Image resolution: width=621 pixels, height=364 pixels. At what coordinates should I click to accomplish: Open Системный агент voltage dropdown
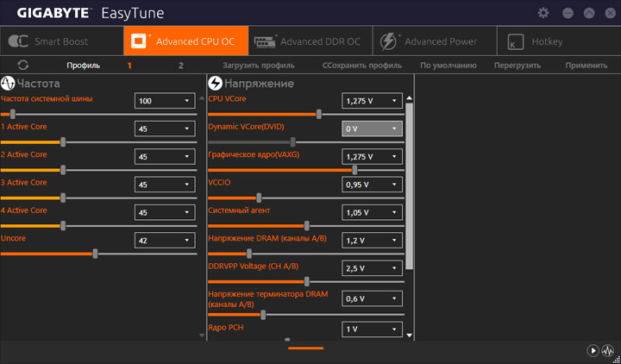coord(372,212)
